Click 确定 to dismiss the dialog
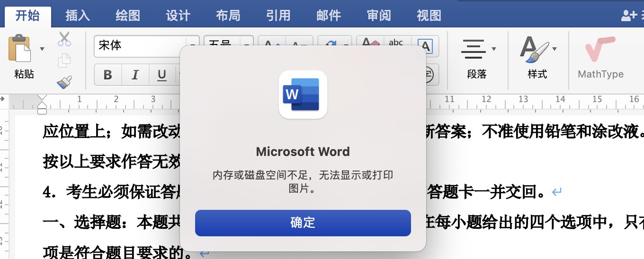Viewport: 644px width, 259px height. click(x=303, y=223)
